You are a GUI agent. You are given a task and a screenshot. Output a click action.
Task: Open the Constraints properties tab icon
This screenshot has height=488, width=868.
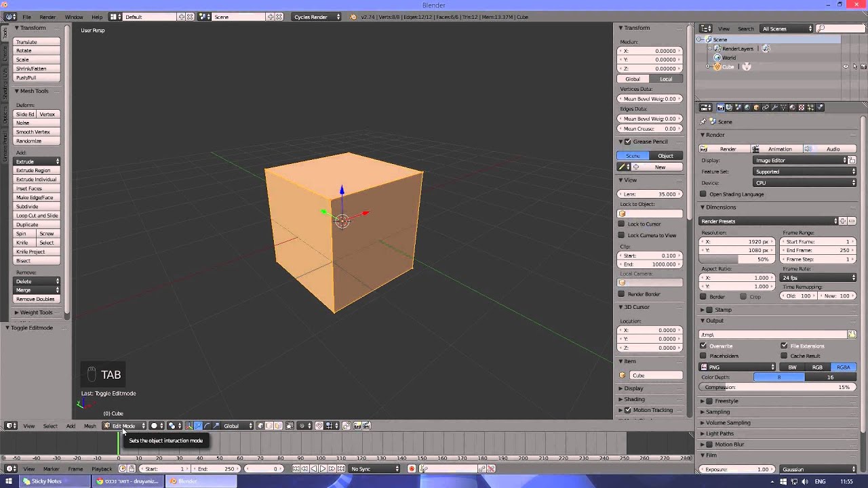click(765, 107)
